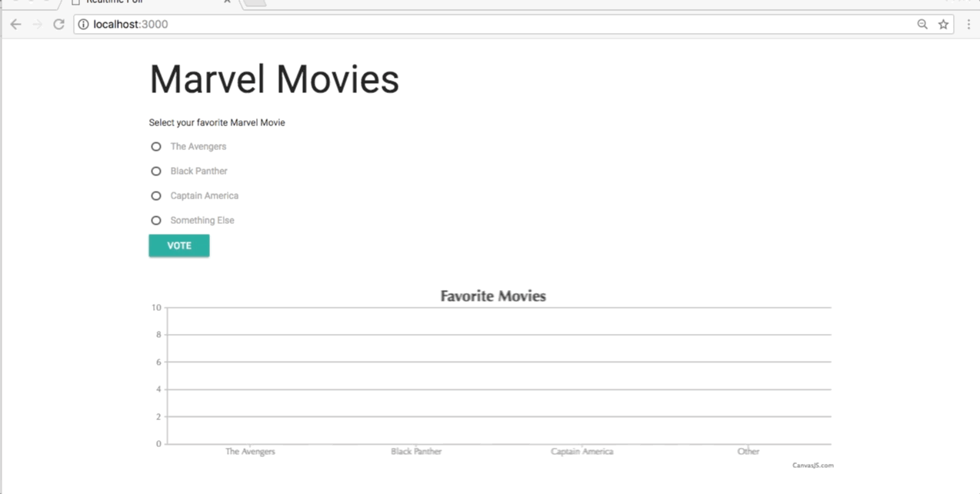Click the Marvel Movies heading

(x=275, y=79)
